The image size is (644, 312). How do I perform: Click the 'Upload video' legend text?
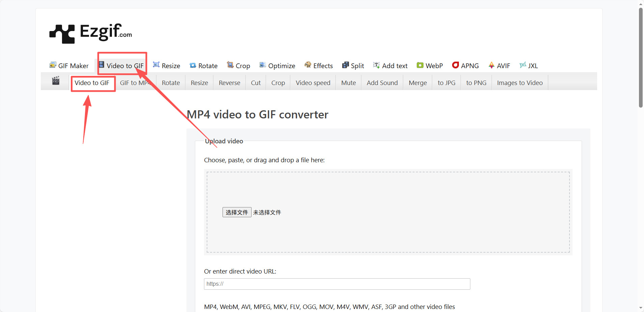tap(224, 141)
